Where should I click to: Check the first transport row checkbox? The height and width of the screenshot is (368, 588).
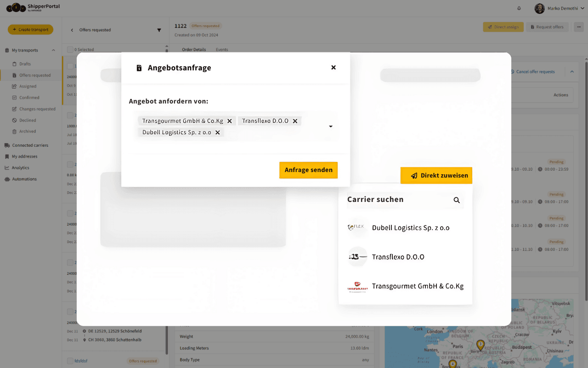click(x=70, y=66)
